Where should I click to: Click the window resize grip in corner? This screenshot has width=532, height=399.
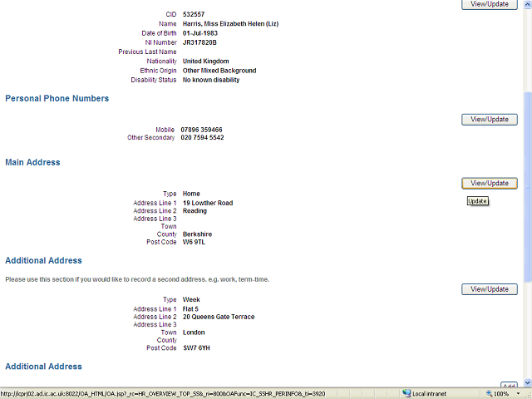(x=527, y=394)
